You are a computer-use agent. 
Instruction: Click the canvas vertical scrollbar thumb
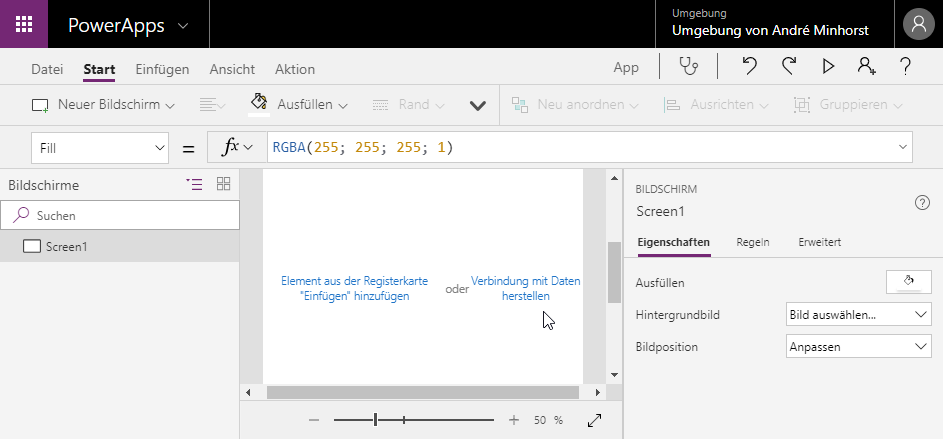[x=613, y=272]
